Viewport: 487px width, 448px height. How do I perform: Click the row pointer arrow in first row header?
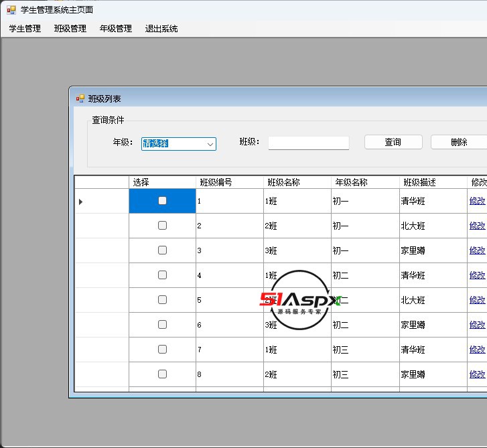[x=81, y=202]
